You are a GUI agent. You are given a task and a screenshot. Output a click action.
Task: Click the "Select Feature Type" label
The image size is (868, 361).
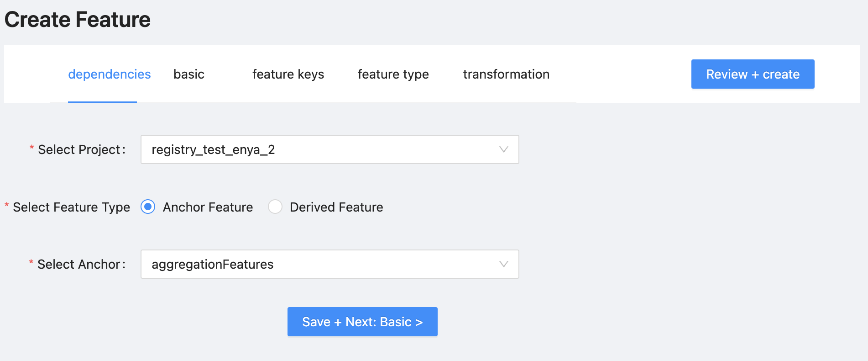(x=71, y=207)
